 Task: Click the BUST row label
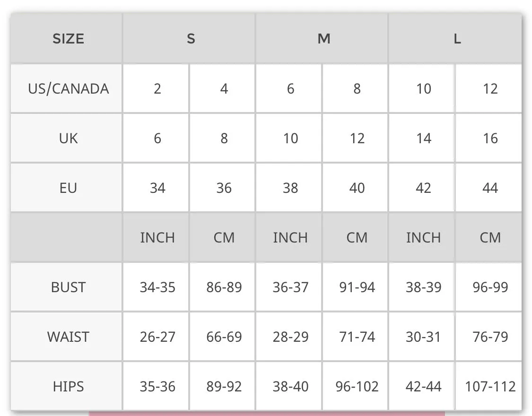67,287
